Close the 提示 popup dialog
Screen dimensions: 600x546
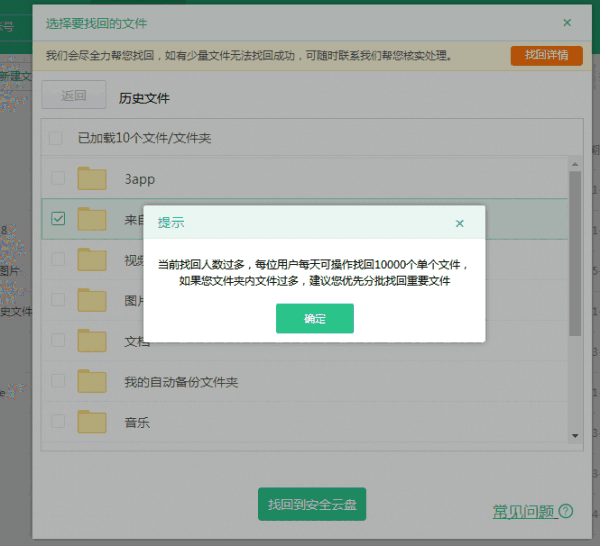460,223
